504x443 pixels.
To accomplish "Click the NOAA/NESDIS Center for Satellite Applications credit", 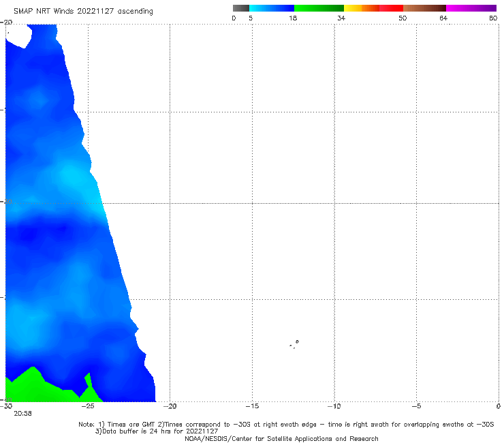I will pyautogui.click(x=281, y=438).
